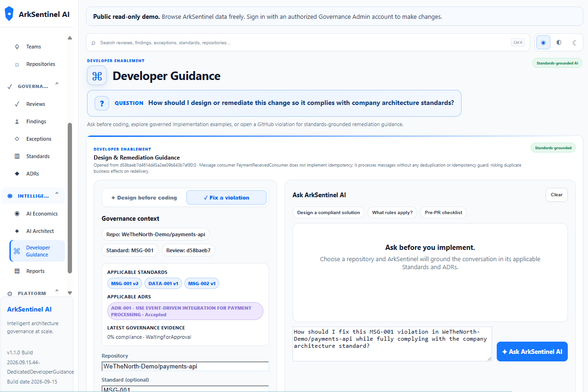The image size is (588, 392).
Task: Click Review: d58baeb7 context chip
Action: tap(188, 250)
